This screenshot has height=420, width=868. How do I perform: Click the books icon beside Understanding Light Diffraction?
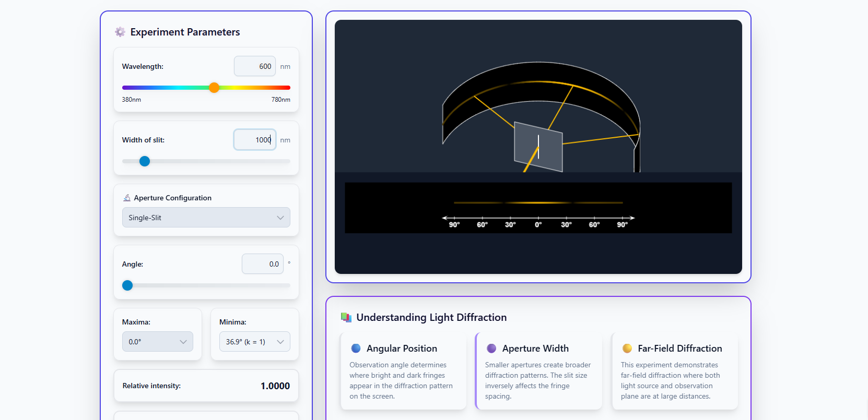click(x=346, y=317)
